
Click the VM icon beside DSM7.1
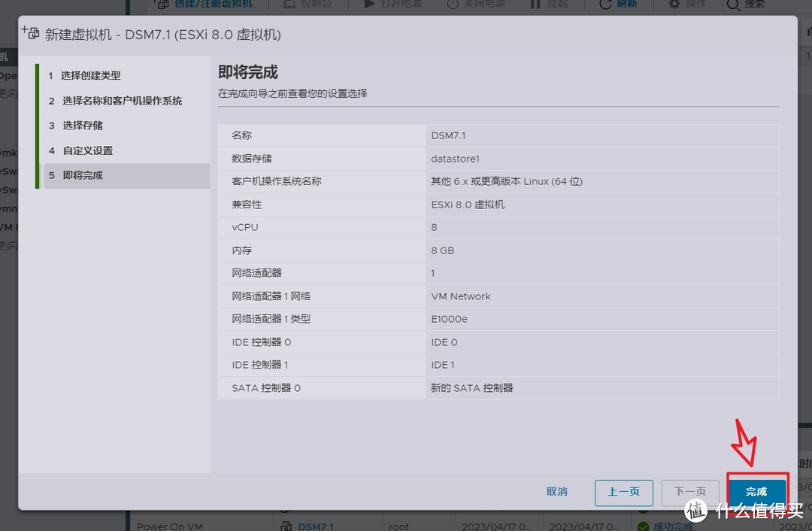coord(289,526)
